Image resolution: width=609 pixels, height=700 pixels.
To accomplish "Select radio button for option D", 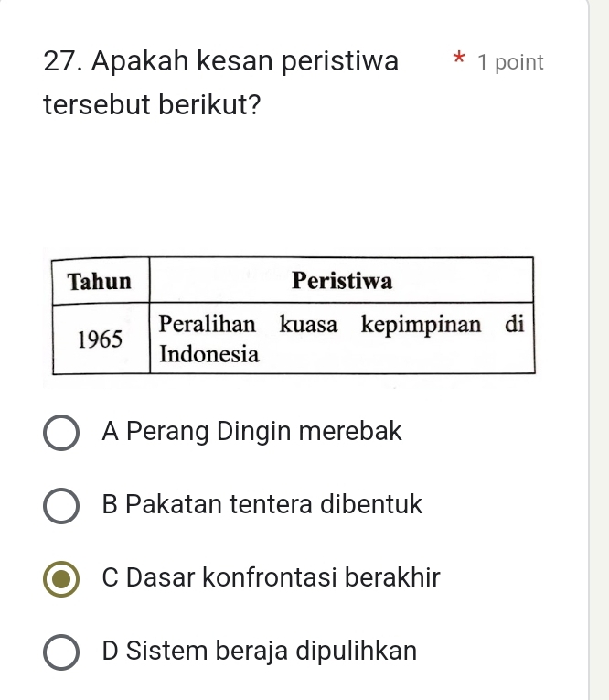I will pos(62,653).
